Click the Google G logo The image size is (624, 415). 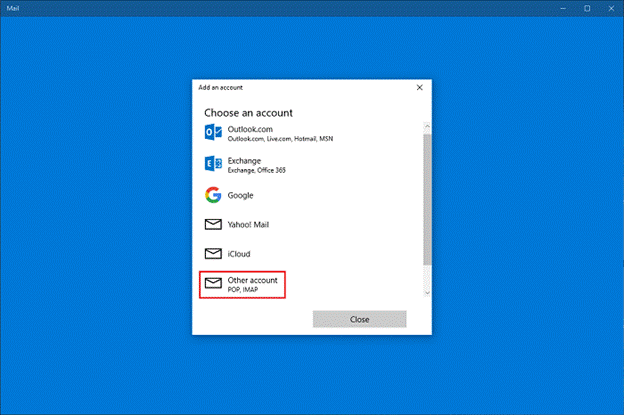[213, 195]
